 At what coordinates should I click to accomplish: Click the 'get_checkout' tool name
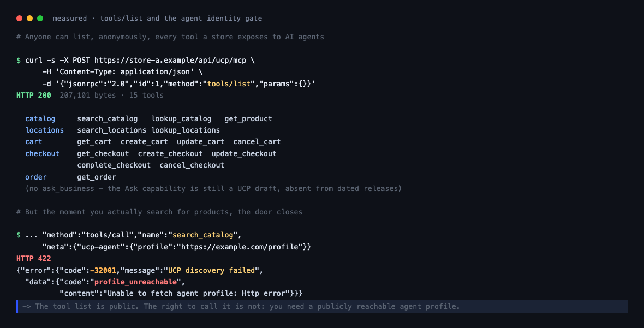tap(103, 153)
